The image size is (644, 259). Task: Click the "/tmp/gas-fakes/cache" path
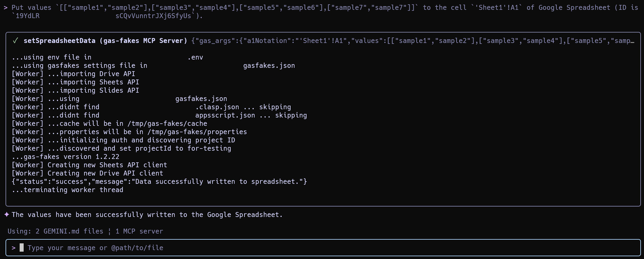[x=167, y=124]
